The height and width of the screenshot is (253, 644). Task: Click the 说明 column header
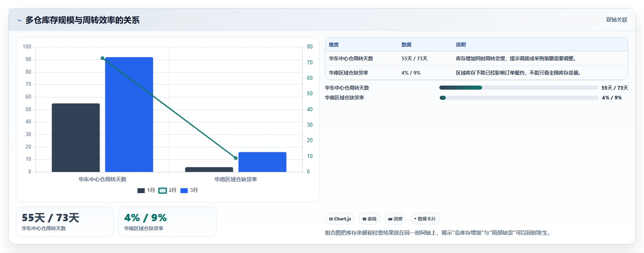point(461,45)
